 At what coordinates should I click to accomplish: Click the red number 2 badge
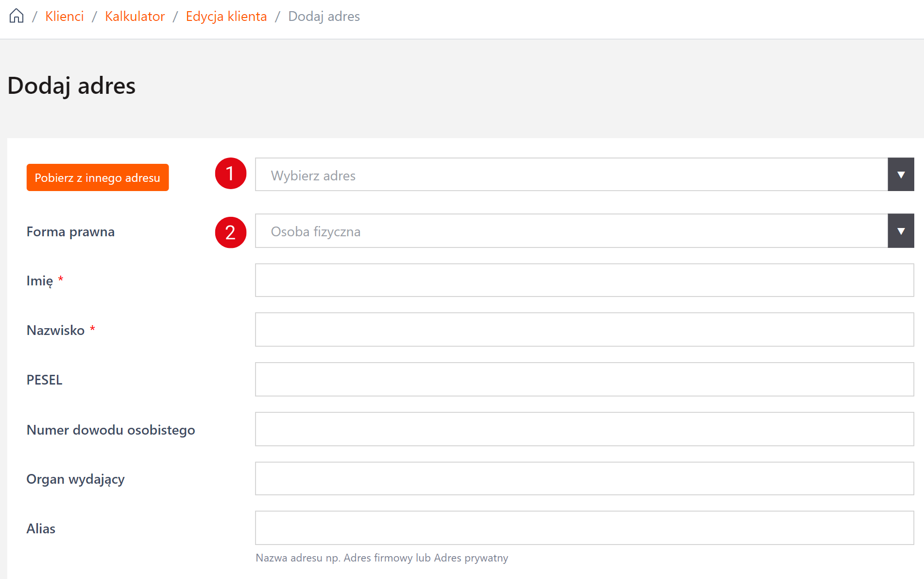231,232
